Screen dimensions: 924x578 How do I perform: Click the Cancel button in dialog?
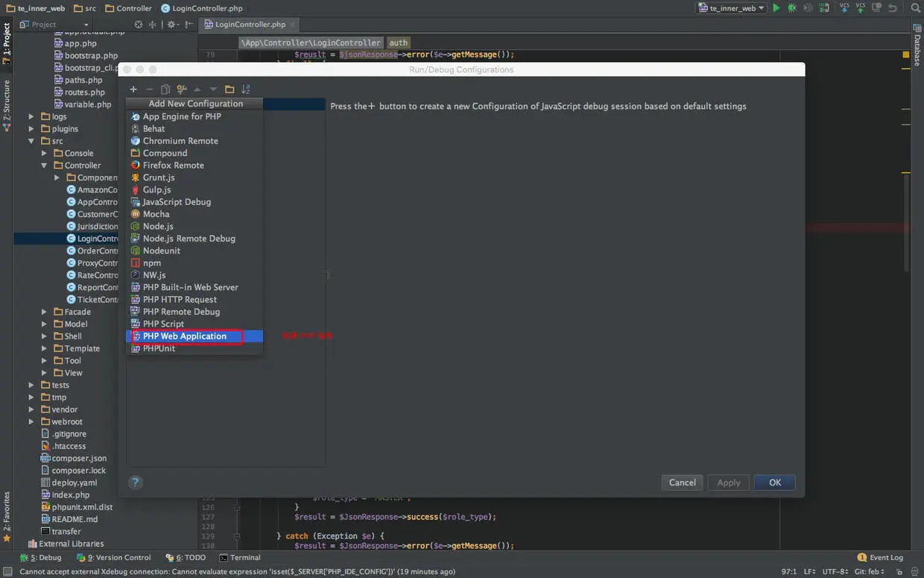coord(682,483)
